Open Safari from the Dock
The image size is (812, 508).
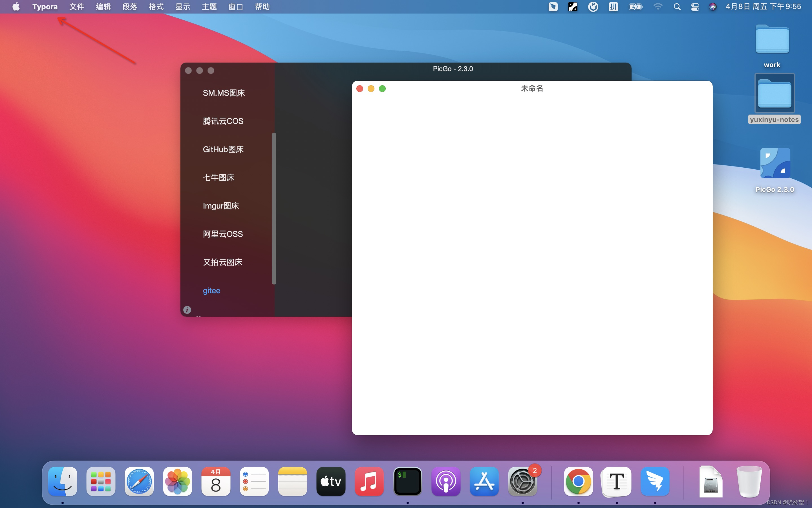tap(139, 481)
